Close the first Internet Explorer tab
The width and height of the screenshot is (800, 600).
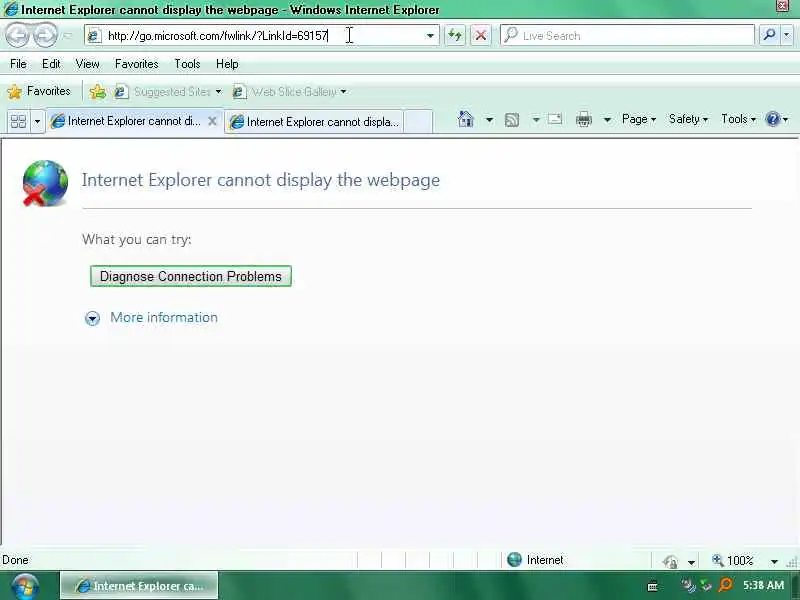[x=212, y=121]
